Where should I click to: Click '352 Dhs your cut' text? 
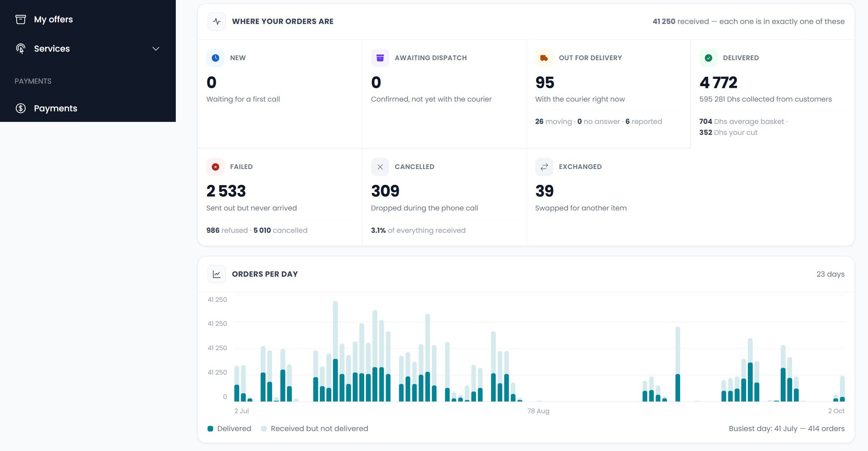(728, 132)
